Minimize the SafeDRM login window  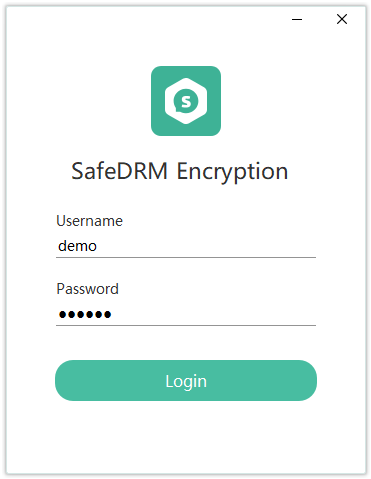pyautogui.click(x=297, y=19)
